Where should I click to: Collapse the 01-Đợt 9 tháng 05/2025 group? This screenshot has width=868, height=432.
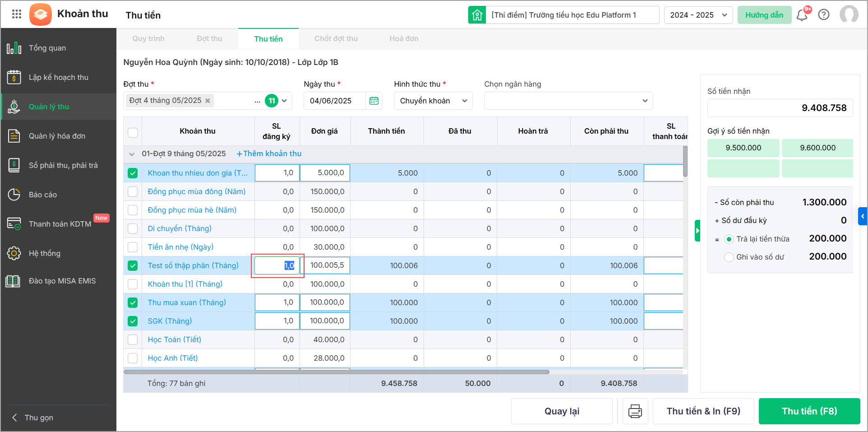click(x=132, y=154)
